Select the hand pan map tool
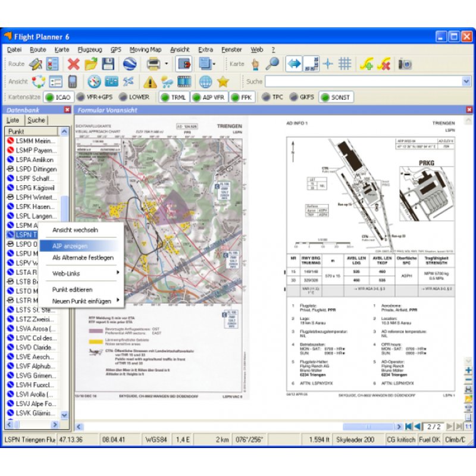The width and height of the screenshot is (476, 476). pyautogui.click(x=255, y=64)
